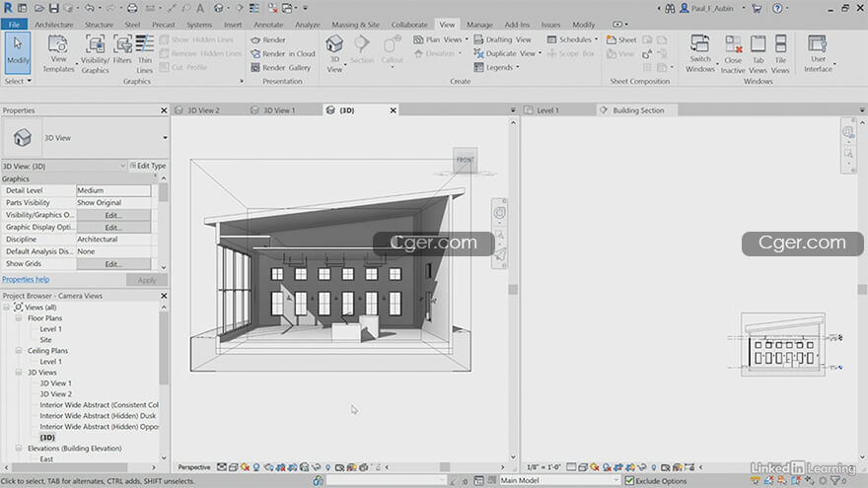Viewport: 868px width, 488px height.
Task: Collapse the Elevations (Building Elevation) node
Action: 19,449
